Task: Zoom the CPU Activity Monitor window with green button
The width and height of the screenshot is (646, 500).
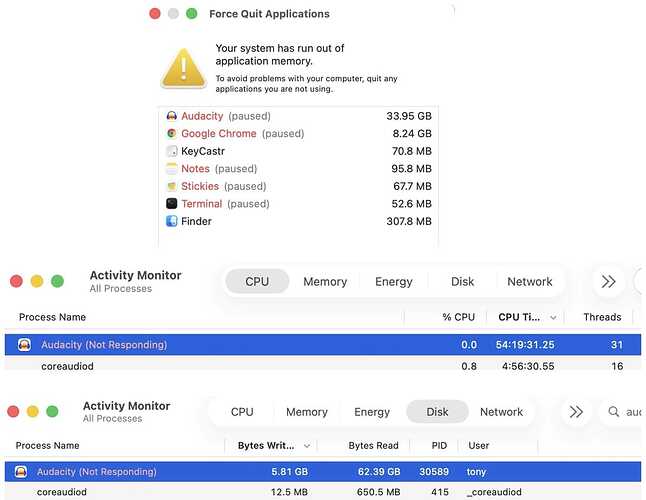Action: [x=57, y=281]
